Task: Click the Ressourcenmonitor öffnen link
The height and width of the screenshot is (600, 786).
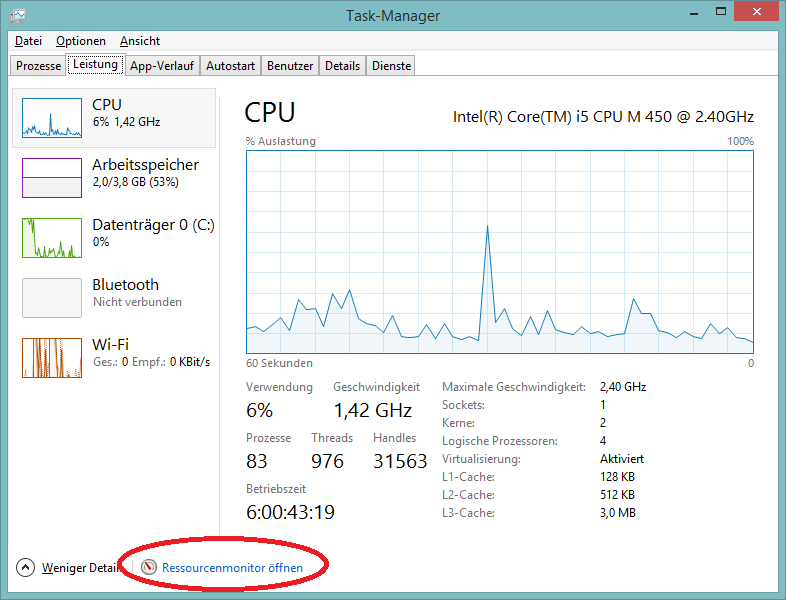Action: (246, 567)
